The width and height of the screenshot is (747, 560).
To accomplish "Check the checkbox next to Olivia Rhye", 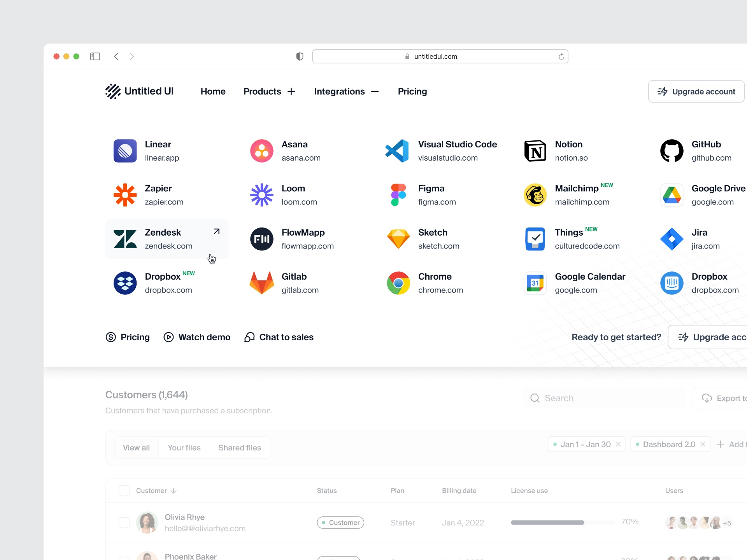I will 124,522.
